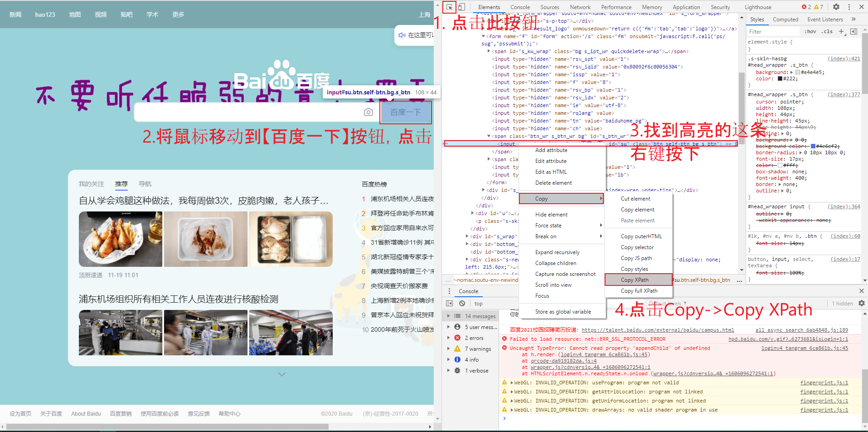Click #e4e4e5 background color swatch
Image resolution: width=868 pixels, height=432 pixels.
pyautogui.click(x=798, y=72)
